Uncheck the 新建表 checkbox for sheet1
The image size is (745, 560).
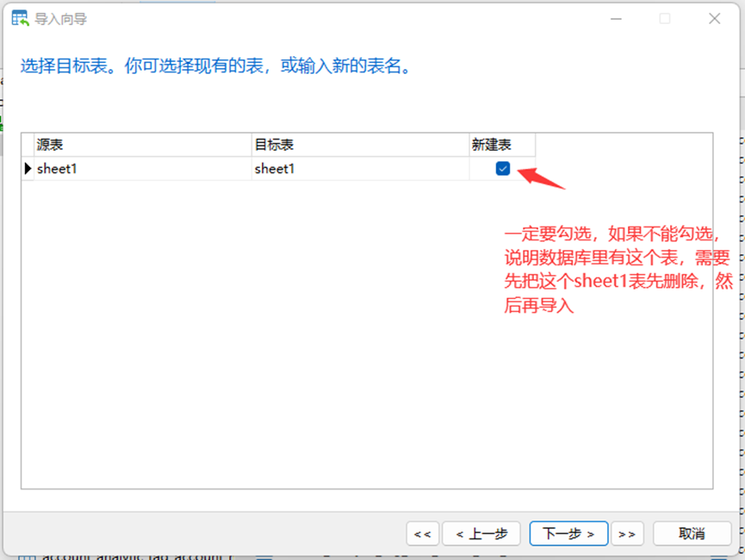[503, 169]
